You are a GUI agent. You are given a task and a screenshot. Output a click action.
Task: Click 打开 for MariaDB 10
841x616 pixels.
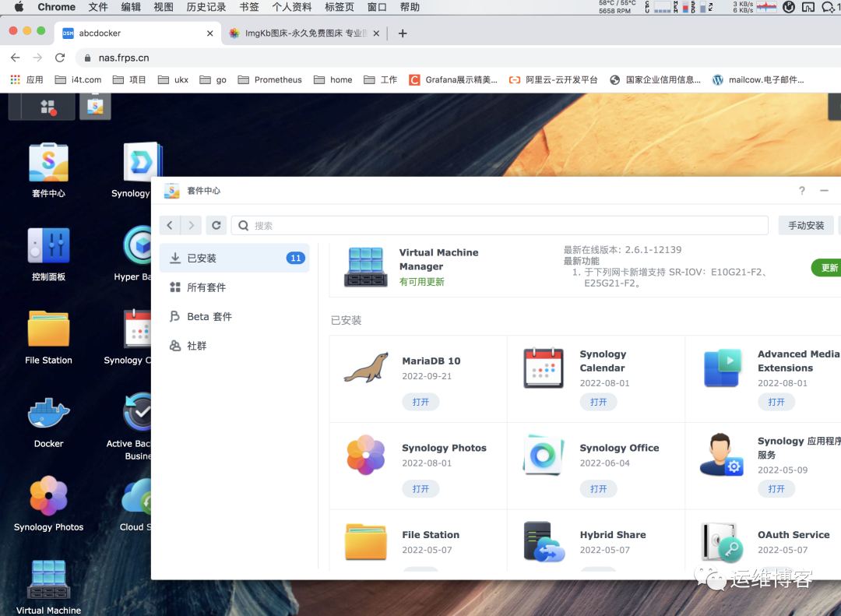point(420,402)
